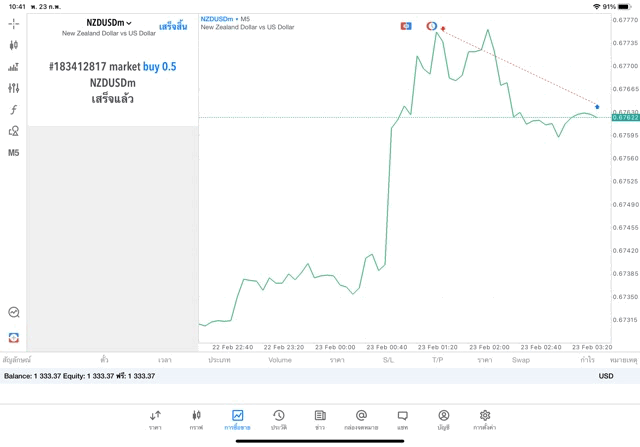Sort by S/L column header
The width and height of the screenshot is (640, 447).
pos(388,360)
